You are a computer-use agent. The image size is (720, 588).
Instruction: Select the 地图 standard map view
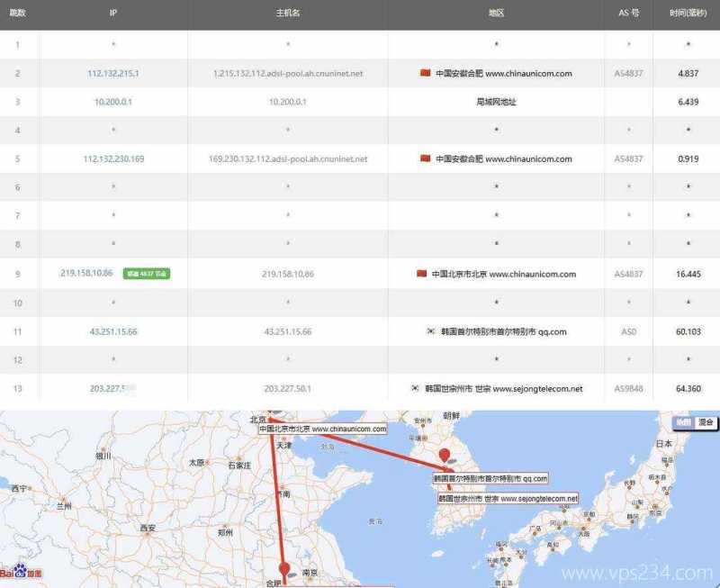pos(684,422)
